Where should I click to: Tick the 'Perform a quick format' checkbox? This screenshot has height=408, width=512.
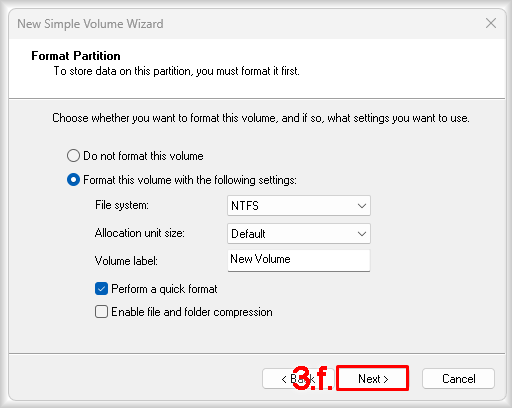(101, 289)
